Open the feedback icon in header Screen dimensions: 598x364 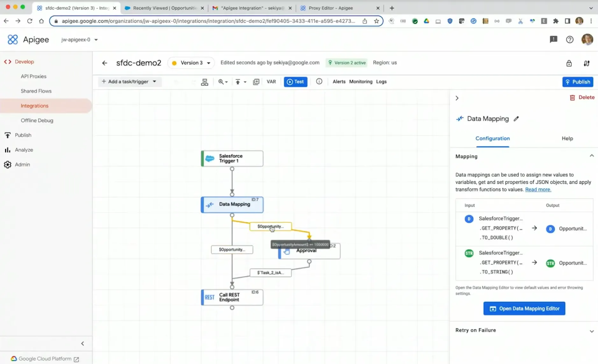[x=553, y=39]
